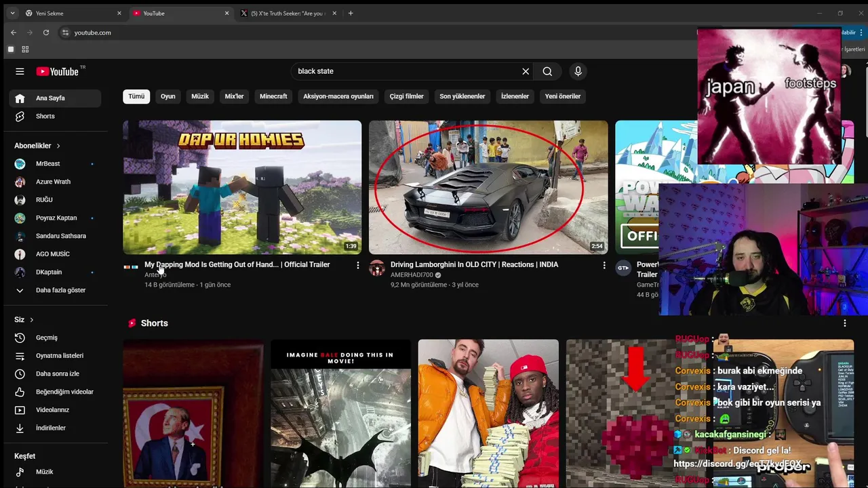Viewport: 868px width, 488px height.
Task: Click the YouTube logo
Action: coord(58,71)
